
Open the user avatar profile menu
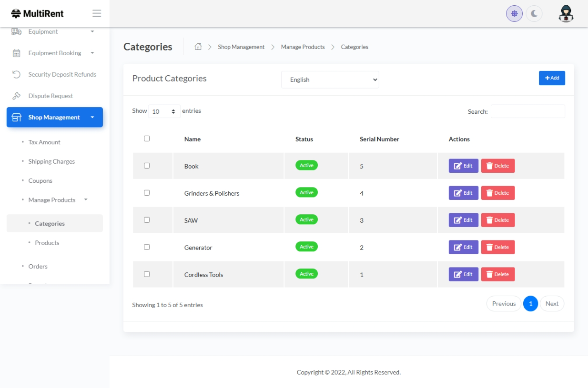566,14
